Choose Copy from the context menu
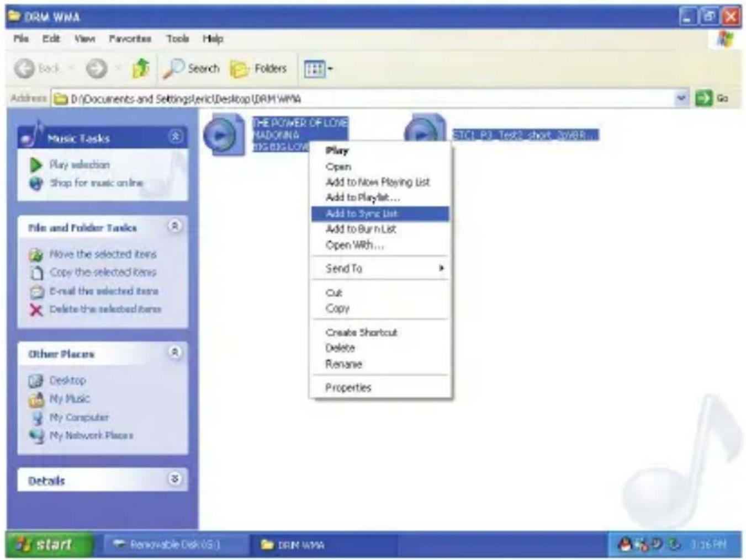 (x=380, y=308)
